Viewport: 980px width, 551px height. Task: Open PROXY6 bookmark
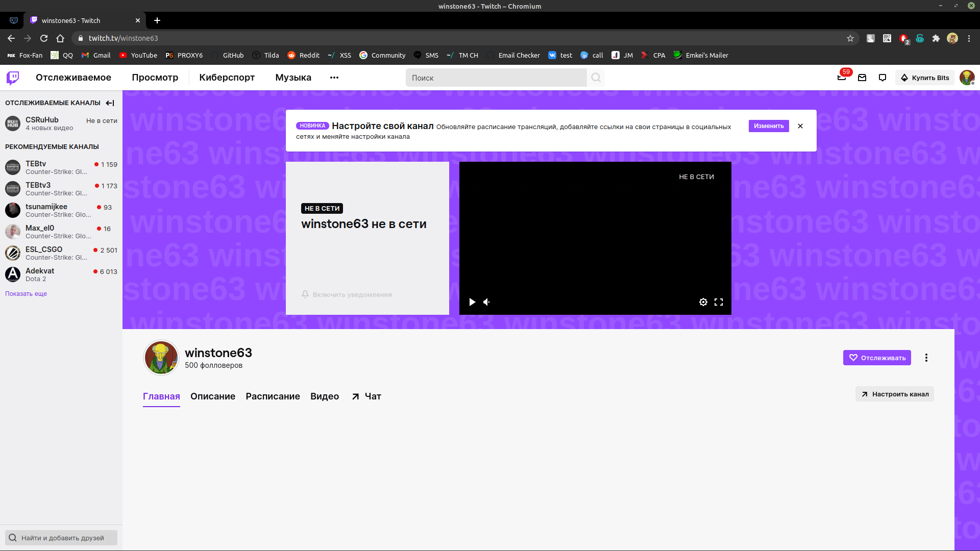tap(184, 55)
